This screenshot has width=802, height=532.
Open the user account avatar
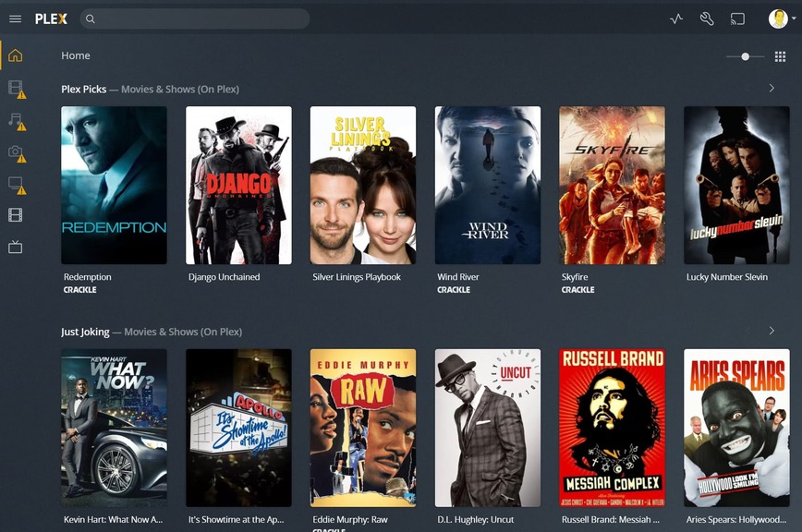[778, 18]
